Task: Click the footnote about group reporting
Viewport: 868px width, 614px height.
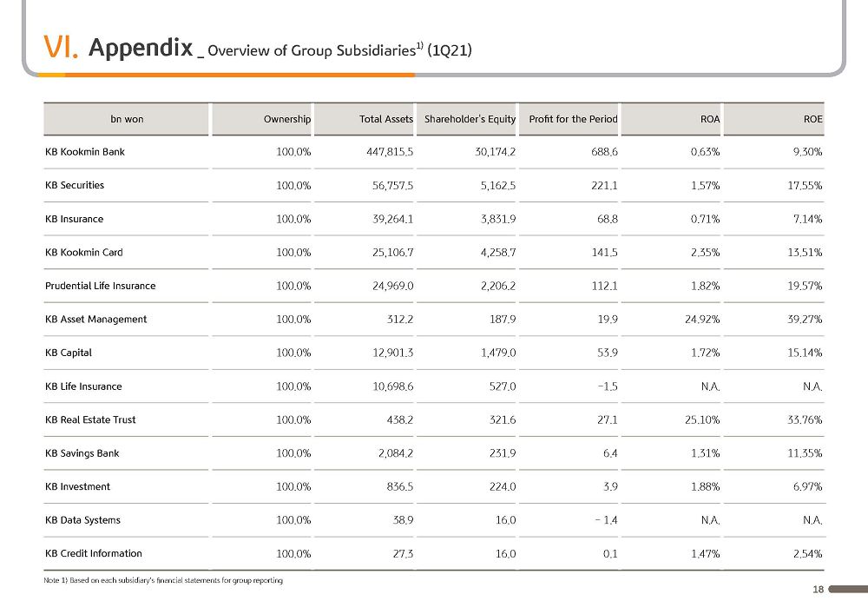Action: click(x=163, y=580)
